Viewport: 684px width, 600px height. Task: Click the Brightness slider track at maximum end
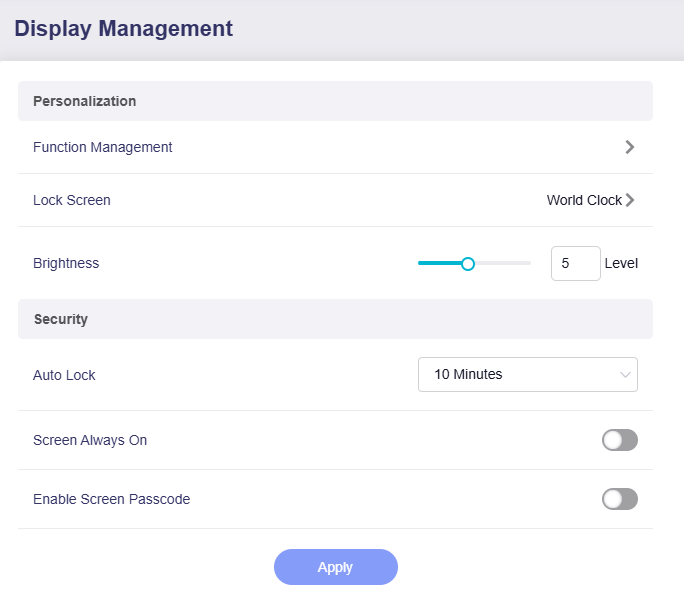[529, 263]
